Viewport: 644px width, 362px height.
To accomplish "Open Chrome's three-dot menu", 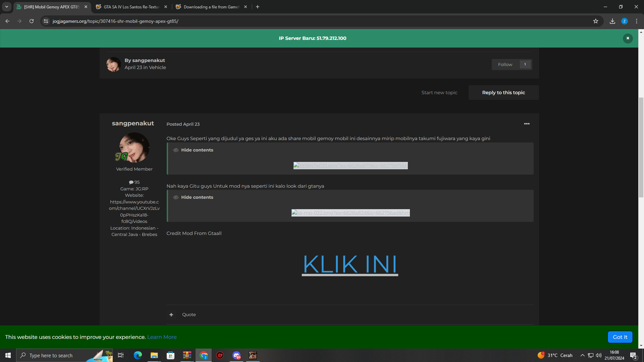I will 636,21.
